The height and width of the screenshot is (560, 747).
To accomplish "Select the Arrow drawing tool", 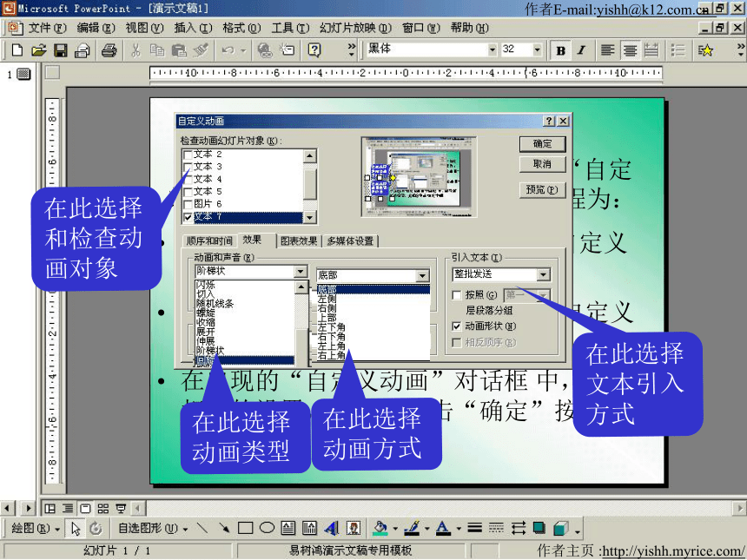I will coord(223,528).
